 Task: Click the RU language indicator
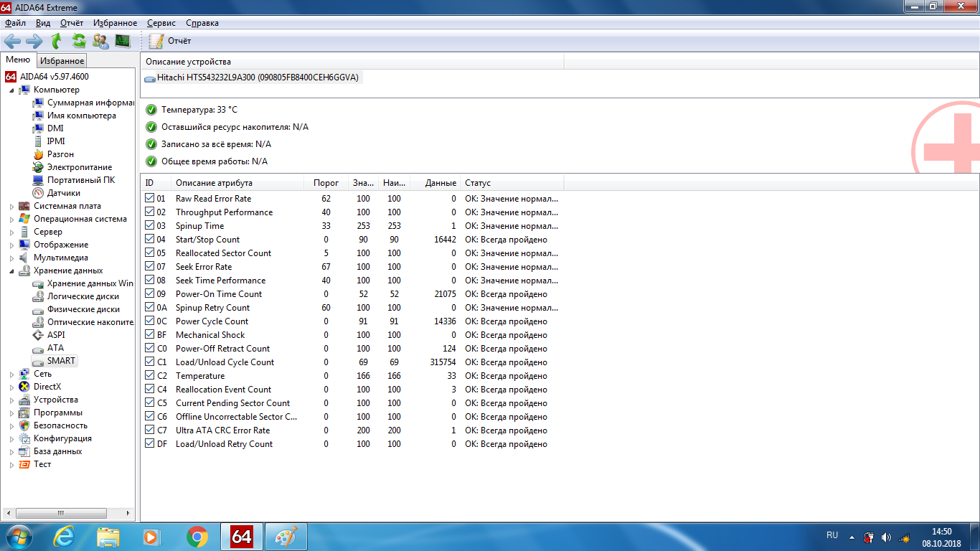[832, 535]
